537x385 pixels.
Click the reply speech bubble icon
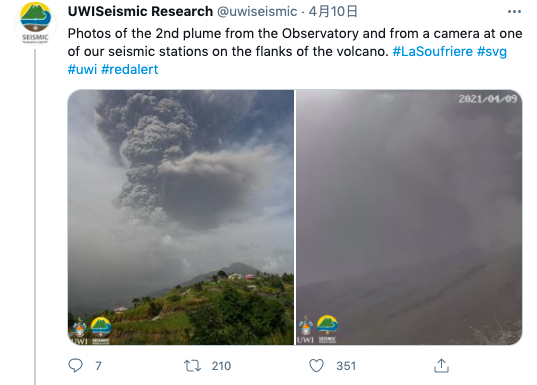pos(75,365)
